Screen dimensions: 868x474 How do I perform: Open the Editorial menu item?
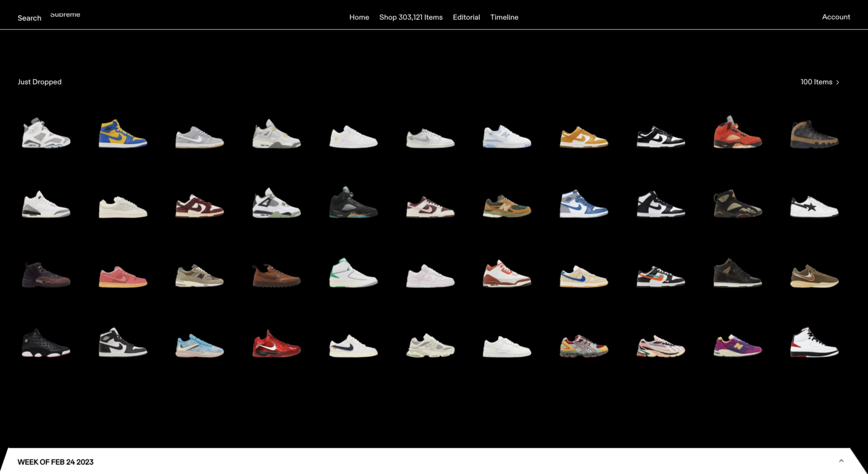pyautogui.click(x=466, y=18)
